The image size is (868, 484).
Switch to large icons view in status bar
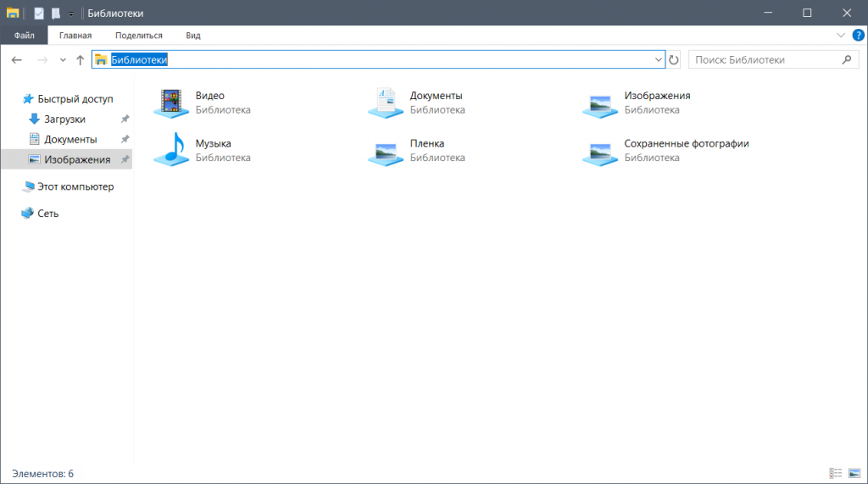click(x=854, y=473)
